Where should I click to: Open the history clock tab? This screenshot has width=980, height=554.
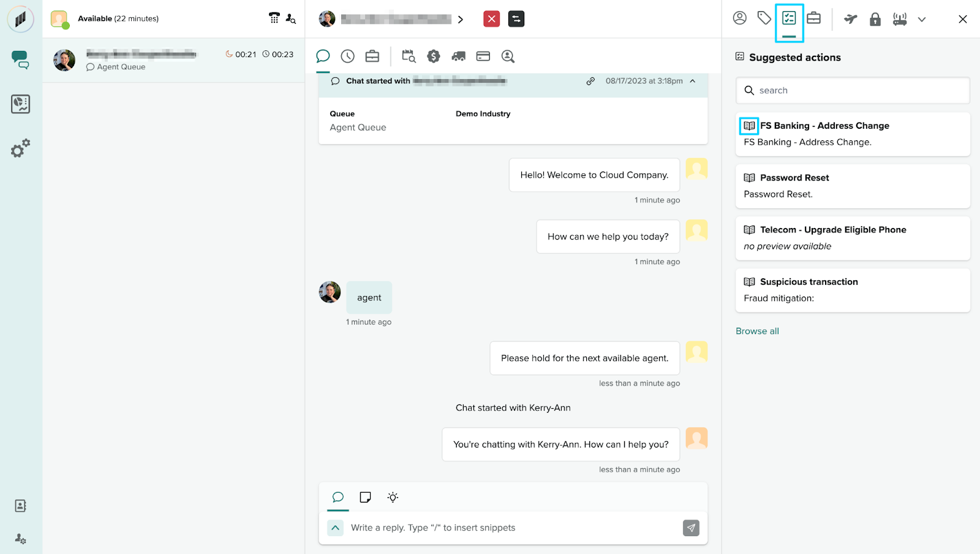[348, 56]
